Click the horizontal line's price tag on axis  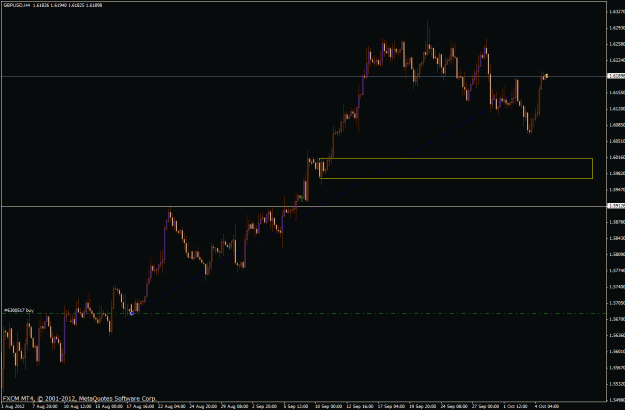point(615,206)
